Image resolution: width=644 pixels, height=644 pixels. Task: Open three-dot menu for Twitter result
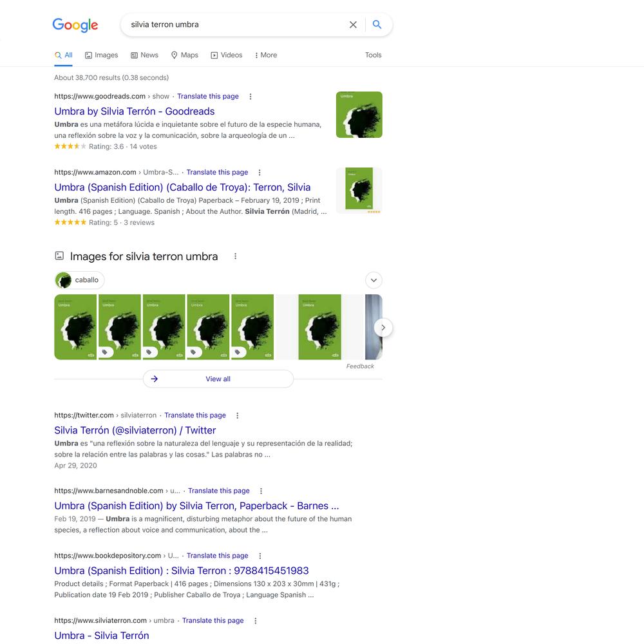coord(238,415)
